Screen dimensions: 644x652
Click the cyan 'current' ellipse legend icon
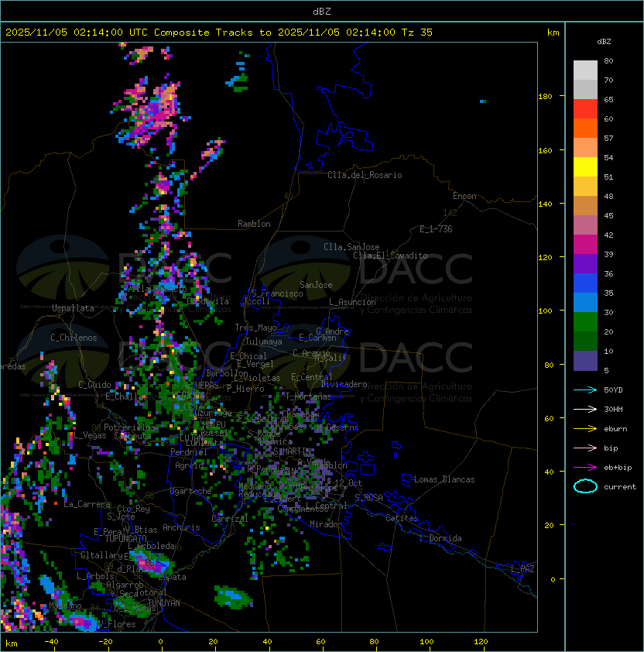585,486
